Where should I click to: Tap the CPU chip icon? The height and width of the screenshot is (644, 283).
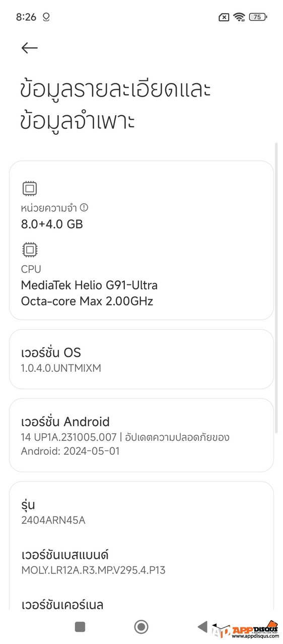[30, 250]
